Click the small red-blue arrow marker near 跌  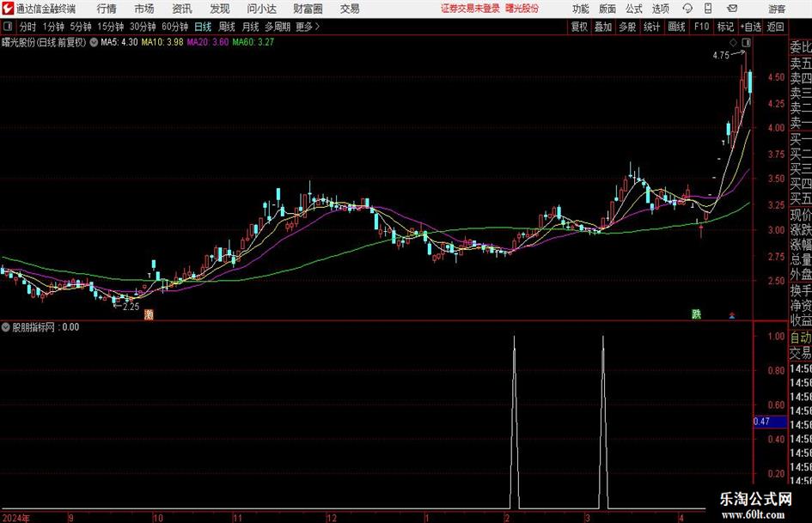click(732, 315)
